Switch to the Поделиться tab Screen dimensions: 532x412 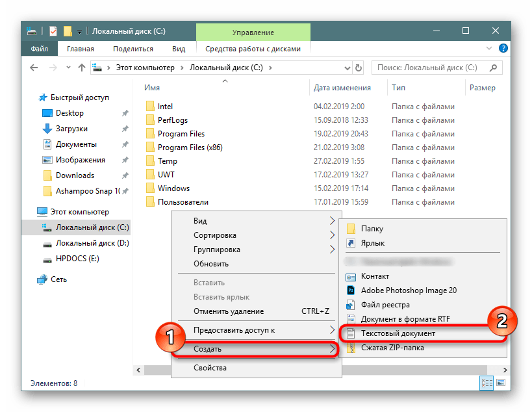point(133,49)
